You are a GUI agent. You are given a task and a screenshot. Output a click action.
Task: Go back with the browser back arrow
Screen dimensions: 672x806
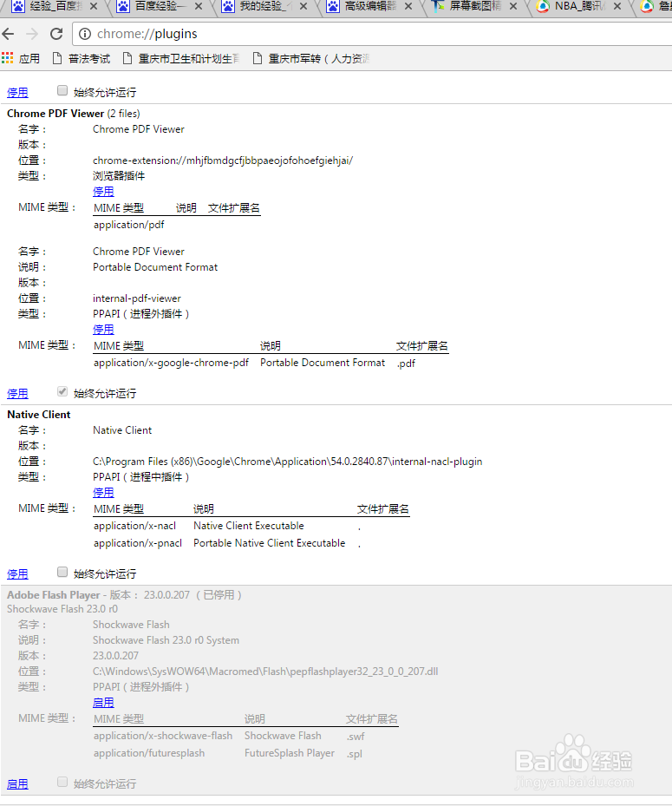(8, 34)
